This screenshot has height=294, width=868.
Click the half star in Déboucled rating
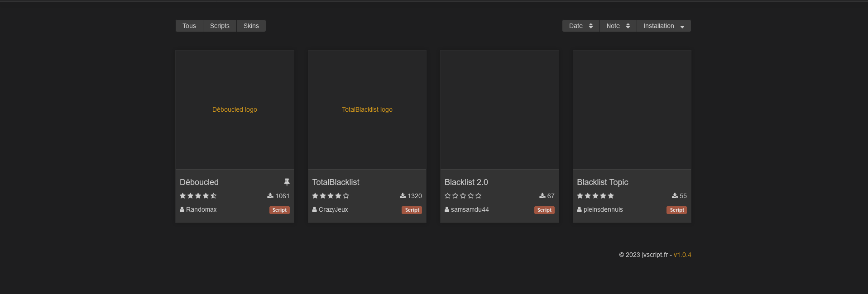coord(214,196)
